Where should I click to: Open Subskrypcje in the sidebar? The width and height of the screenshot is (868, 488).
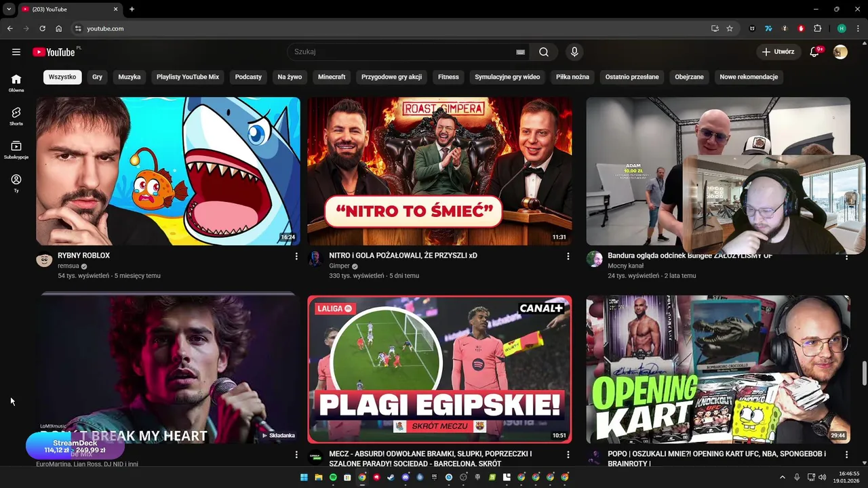pyautogui.click(x=16, y=149)
